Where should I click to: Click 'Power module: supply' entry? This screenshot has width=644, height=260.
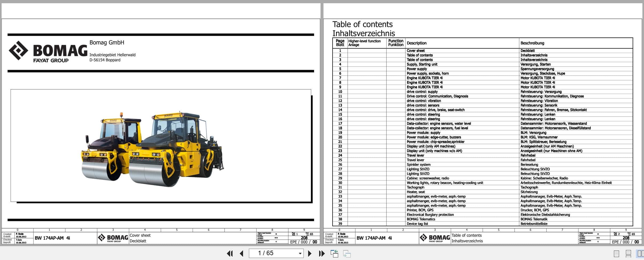[x=423, y=133]
